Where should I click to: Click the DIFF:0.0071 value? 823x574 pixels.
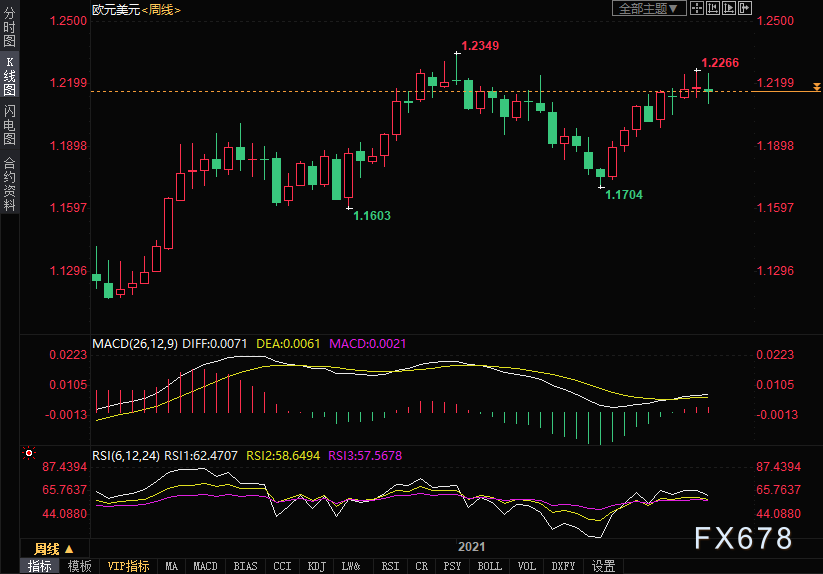(215, 344)
